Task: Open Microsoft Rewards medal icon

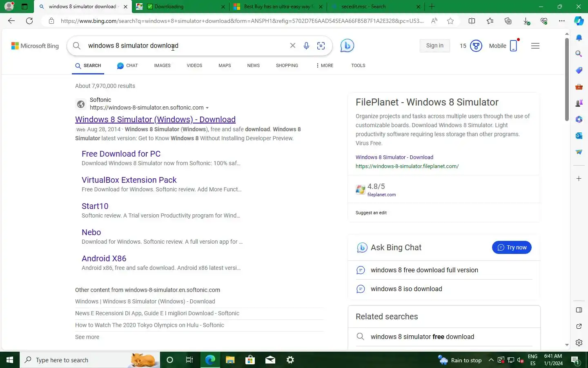Action: click(476, 46)
